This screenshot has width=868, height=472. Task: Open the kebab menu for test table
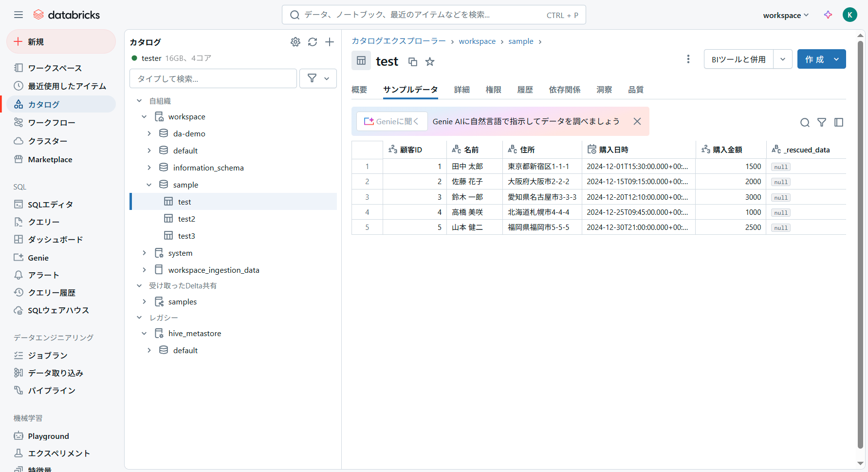click(688, 59)
